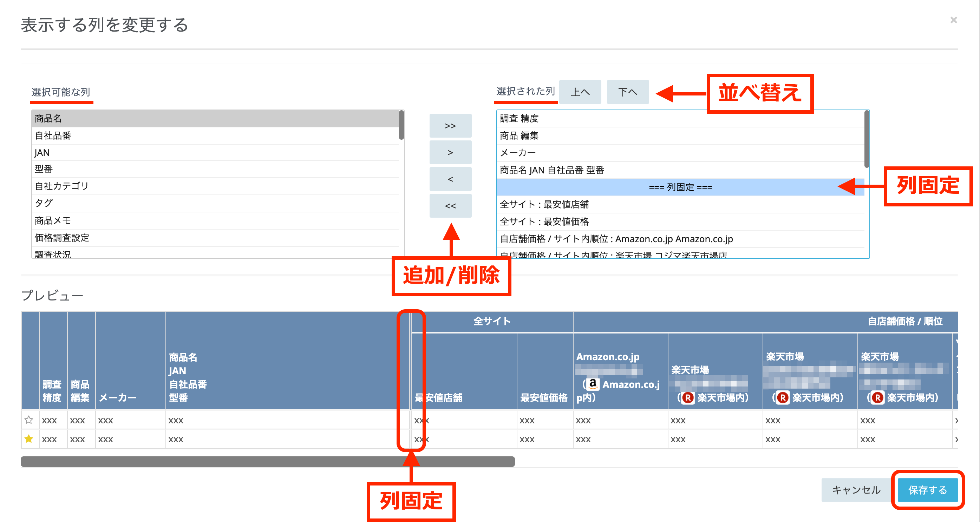Toggle the yellow star in second preview row

pyautogui.click(x=29, y=439)
